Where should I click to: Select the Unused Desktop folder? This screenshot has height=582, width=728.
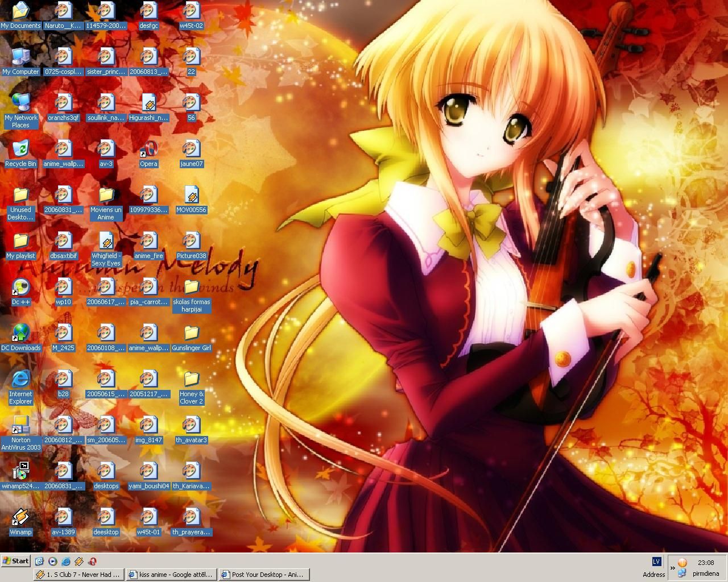pos(20,203)
